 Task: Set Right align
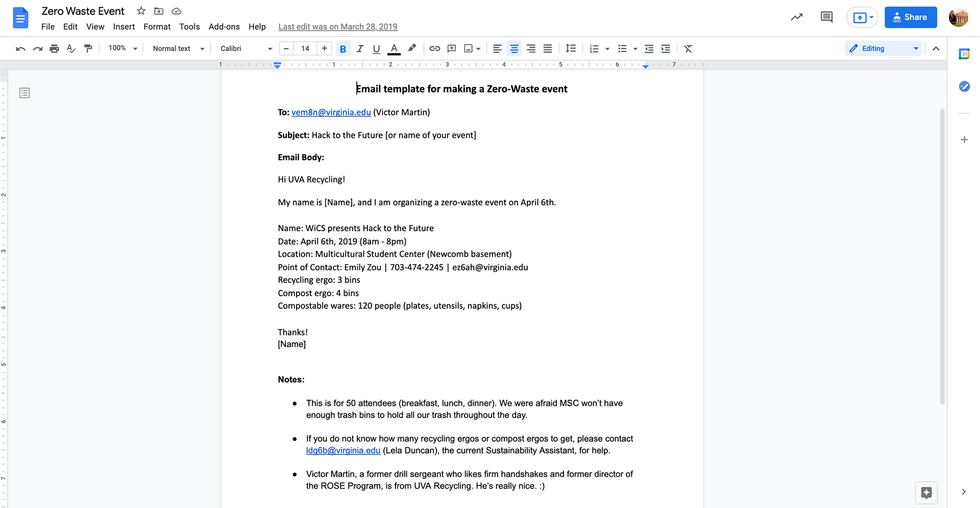tap(531, 49)
